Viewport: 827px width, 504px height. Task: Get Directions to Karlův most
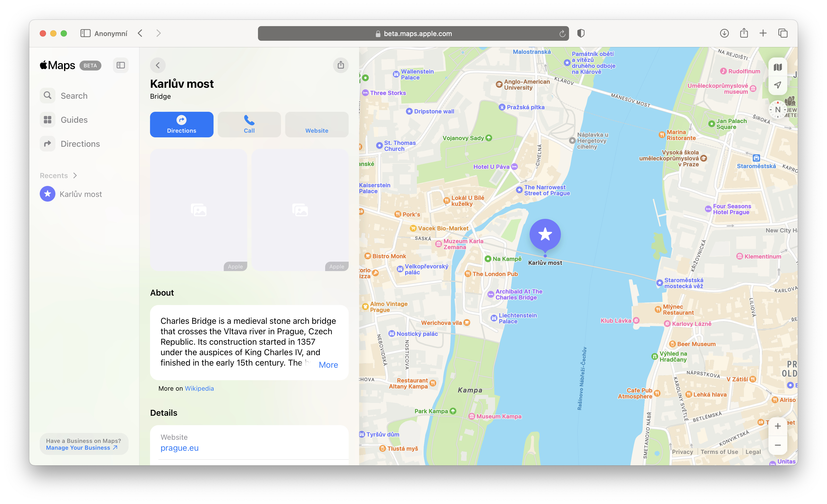[181, 124]
